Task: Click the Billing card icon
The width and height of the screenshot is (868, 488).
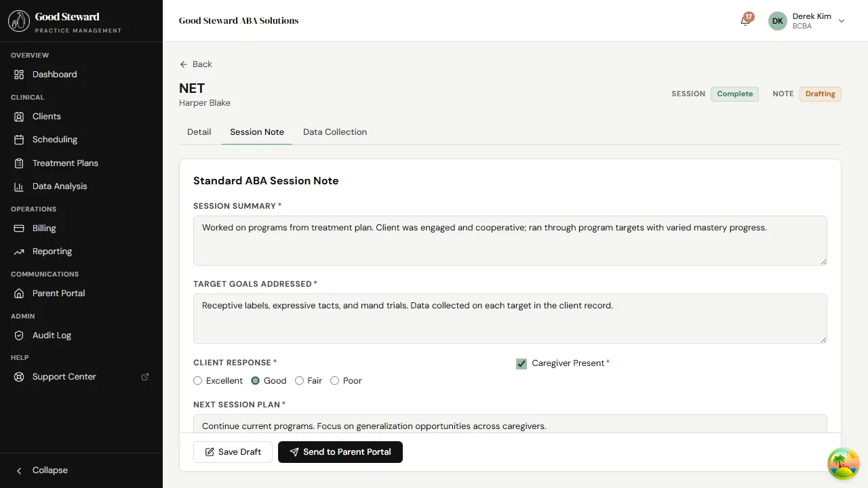Action: (19, 228)
